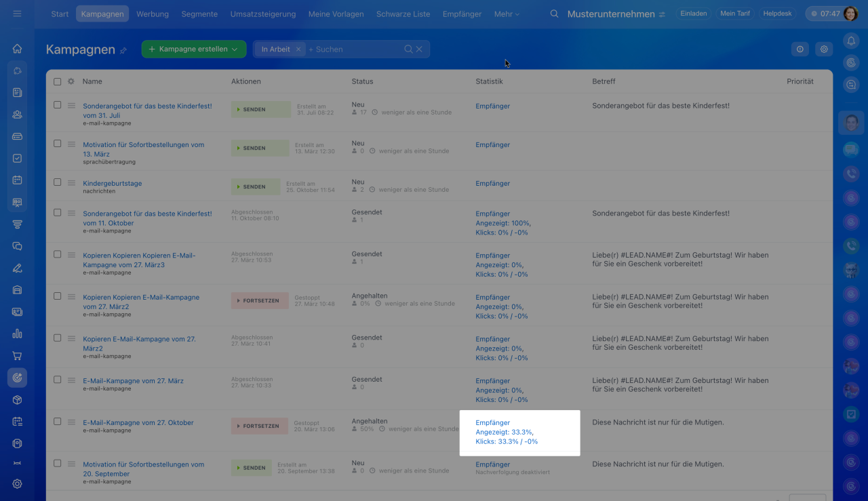868x501 pixels.
Task: Switch to the Segmente tab
Action: pyautogui.click(x=199, y=14)
